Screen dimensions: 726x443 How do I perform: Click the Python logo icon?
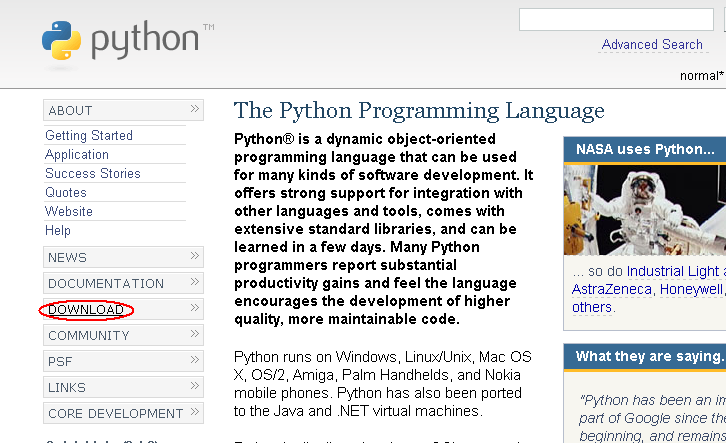[61, 41]
